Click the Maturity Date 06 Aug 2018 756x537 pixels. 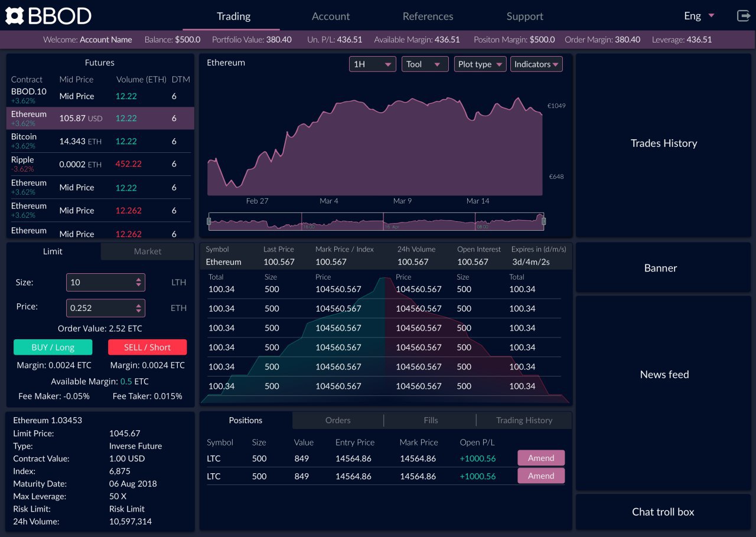coord(133,484)
